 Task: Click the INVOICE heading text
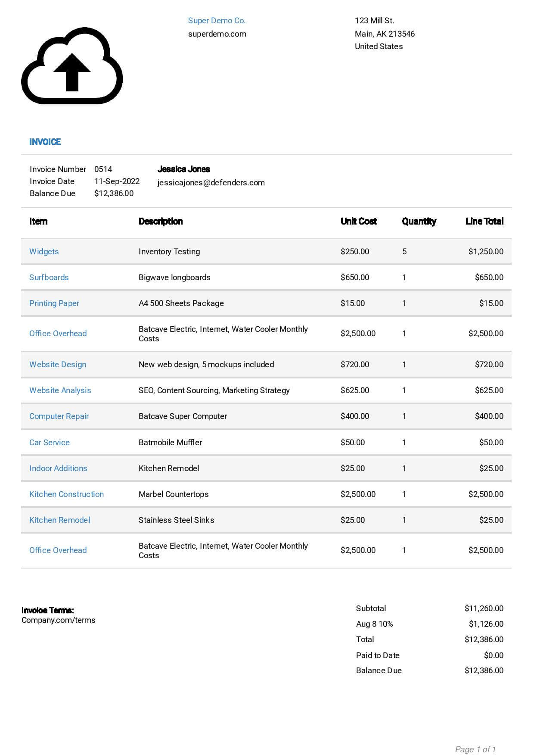pyautogui.click(x=45, y=142)
